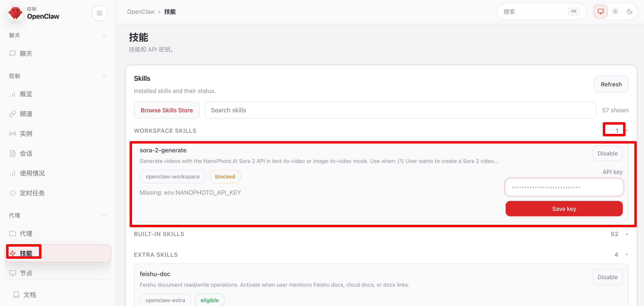Select the light theme sun icon
The height and width of the screenshot is (306, 644).
tap(615, 11)
